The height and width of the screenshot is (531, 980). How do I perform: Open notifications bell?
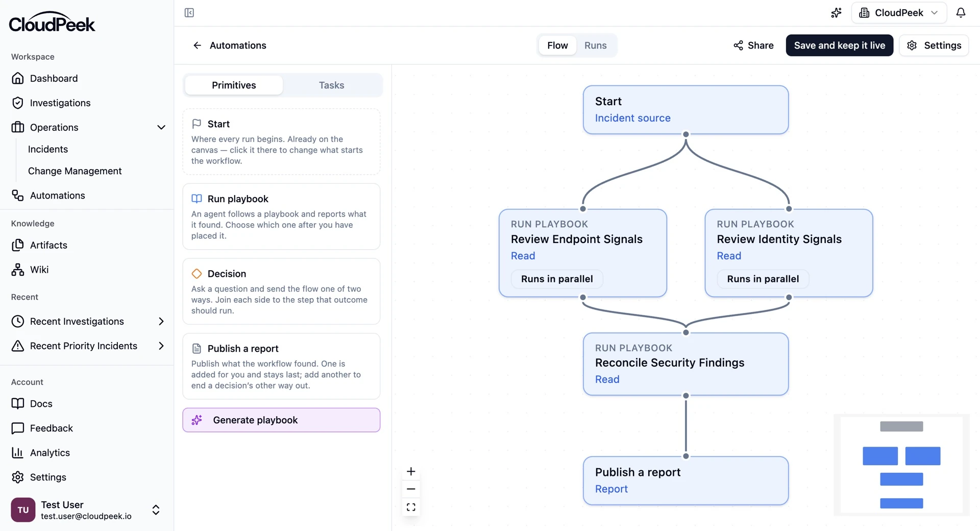961,13
